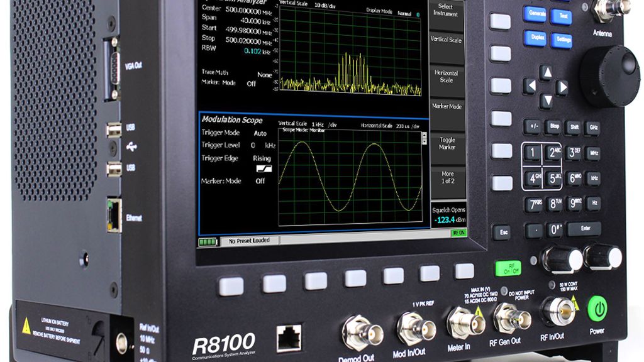
Task: Click the Trigger Edge rising-slope icon
Action: tap(264, 168)
